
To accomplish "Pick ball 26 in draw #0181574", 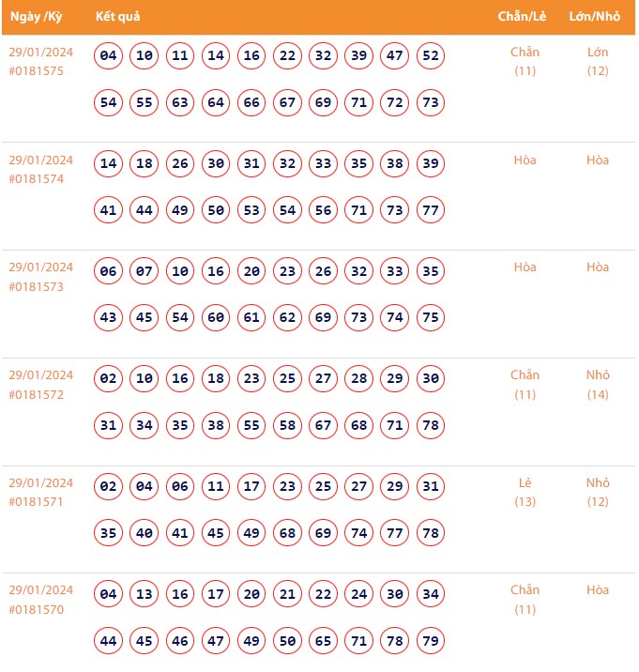I will tap(180, 164).
